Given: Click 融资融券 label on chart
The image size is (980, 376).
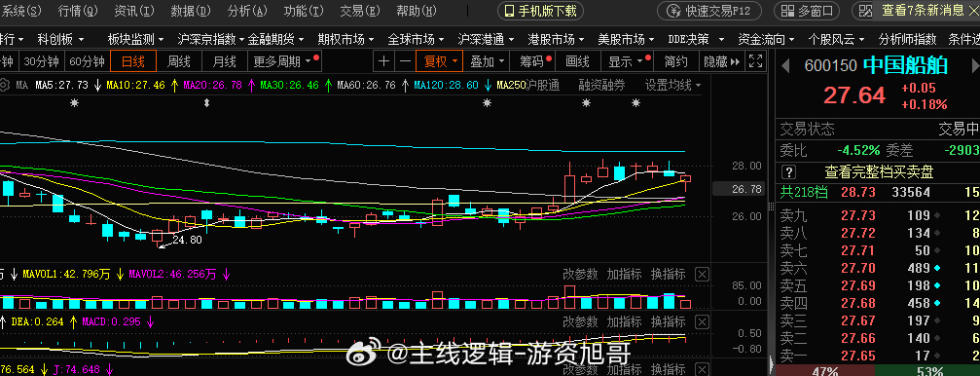Looking at the screenshot, I should click(x=601, y=85).
